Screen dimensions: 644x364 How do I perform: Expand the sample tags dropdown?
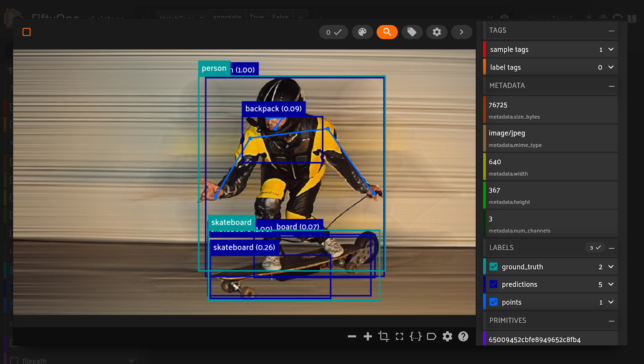[611, 49]
